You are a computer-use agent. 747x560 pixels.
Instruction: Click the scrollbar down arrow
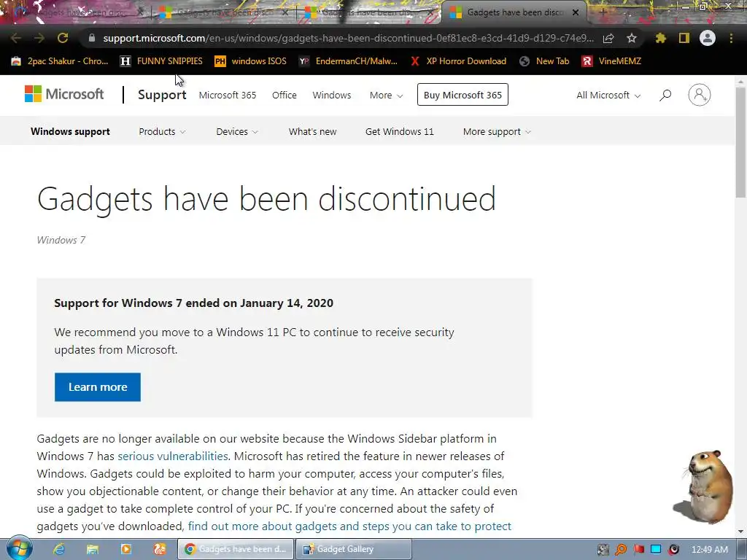[740, 532]
